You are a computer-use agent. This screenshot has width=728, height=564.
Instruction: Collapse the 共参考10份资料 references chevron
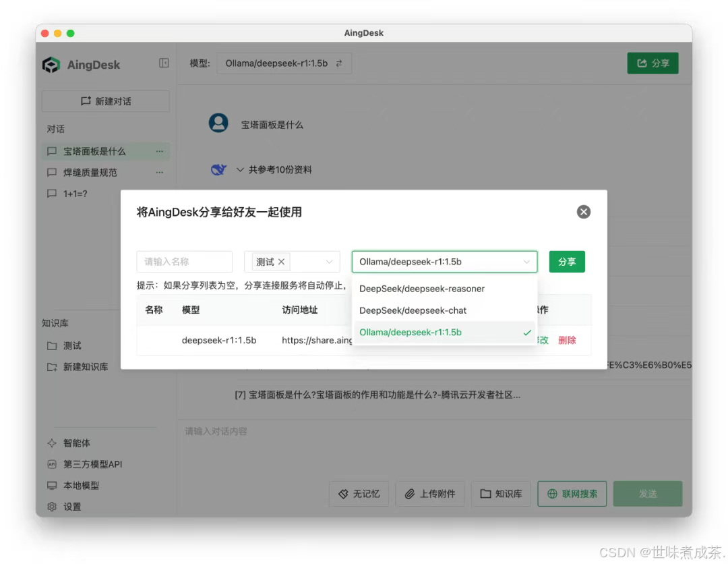coord(240,169)
